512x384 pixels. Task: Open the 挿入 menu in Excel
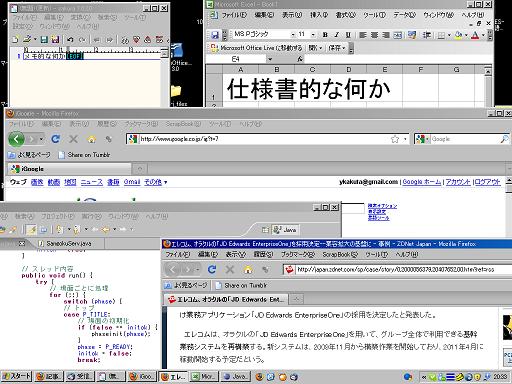[319, 15]
